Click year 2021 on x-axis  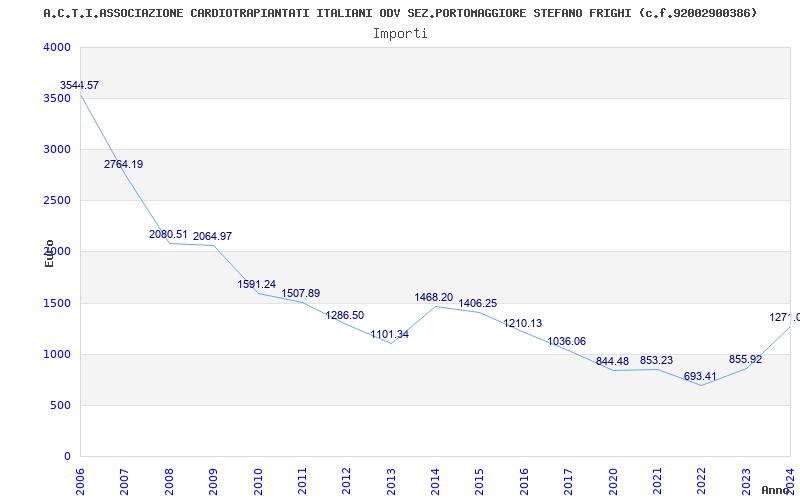tap(657, 481)
